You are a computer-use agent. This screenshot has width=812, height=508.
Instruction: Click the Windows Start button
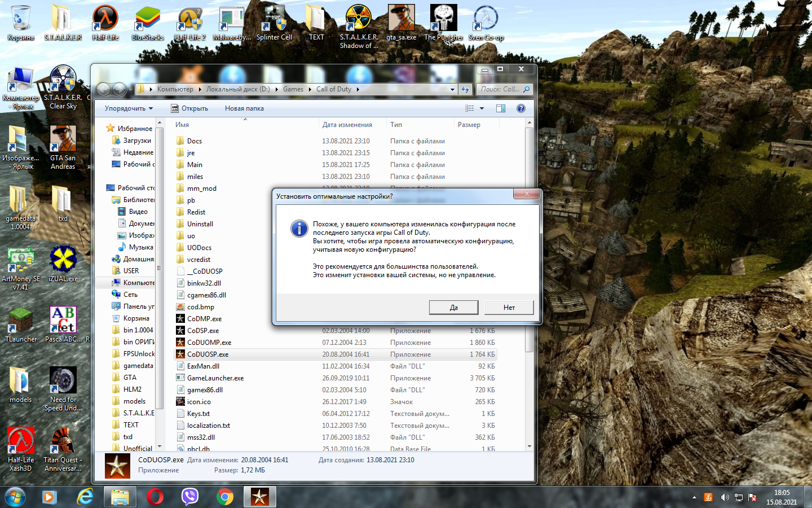click(x=15, y=497)
